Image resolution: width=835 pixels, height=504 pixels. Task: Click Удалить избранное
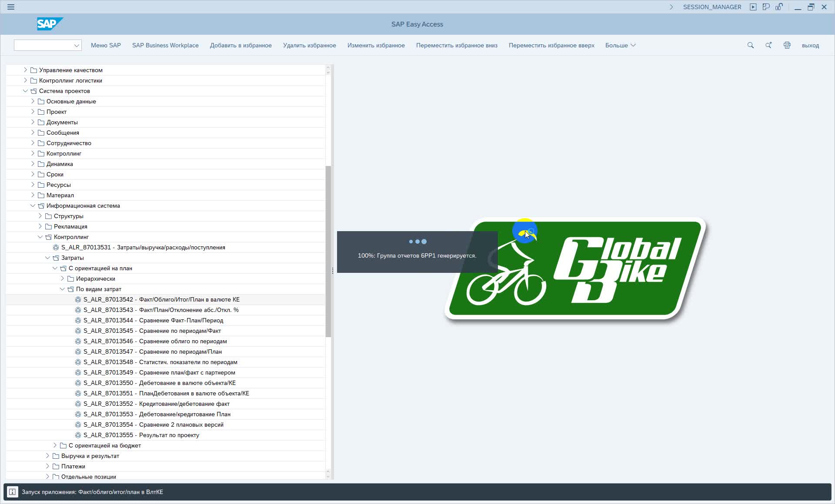coord(309,45)
